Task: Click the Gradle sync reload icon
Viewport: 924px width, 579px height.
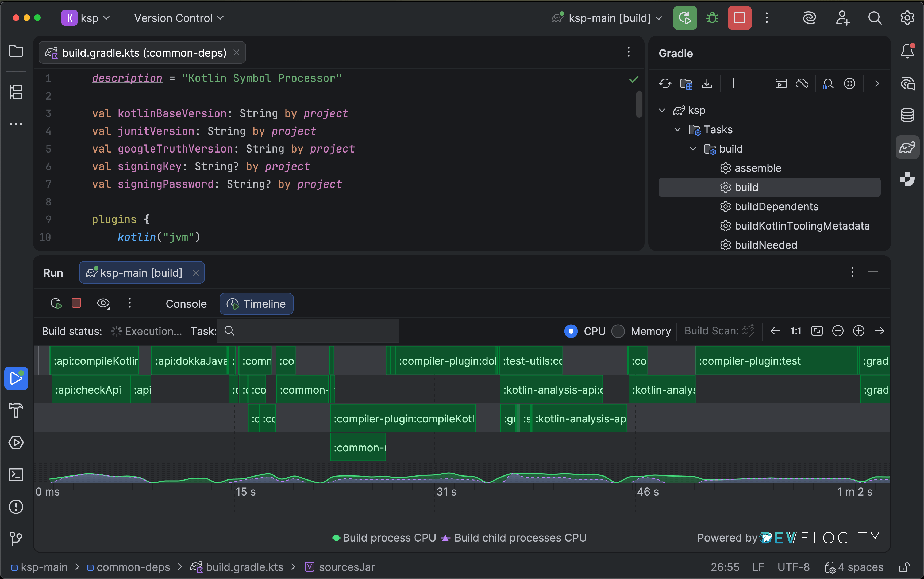Action: (665, 83)
